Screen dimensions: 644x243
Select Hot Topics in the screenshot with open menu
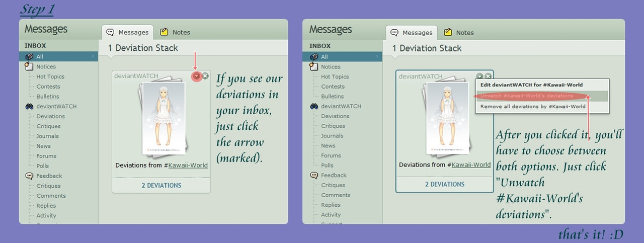pos(335,76)
